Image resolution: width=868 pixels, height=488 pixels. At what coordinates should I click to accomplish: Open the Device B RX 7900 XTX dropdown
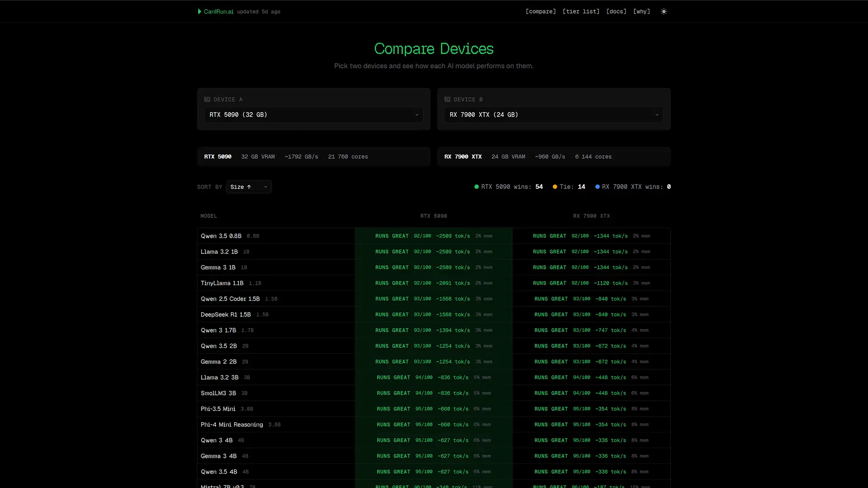pos(553,115)
